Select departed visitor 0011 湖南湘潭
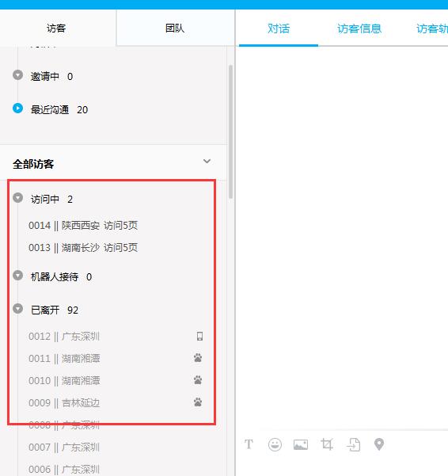448x476 pixels. (x=64, y=359)
